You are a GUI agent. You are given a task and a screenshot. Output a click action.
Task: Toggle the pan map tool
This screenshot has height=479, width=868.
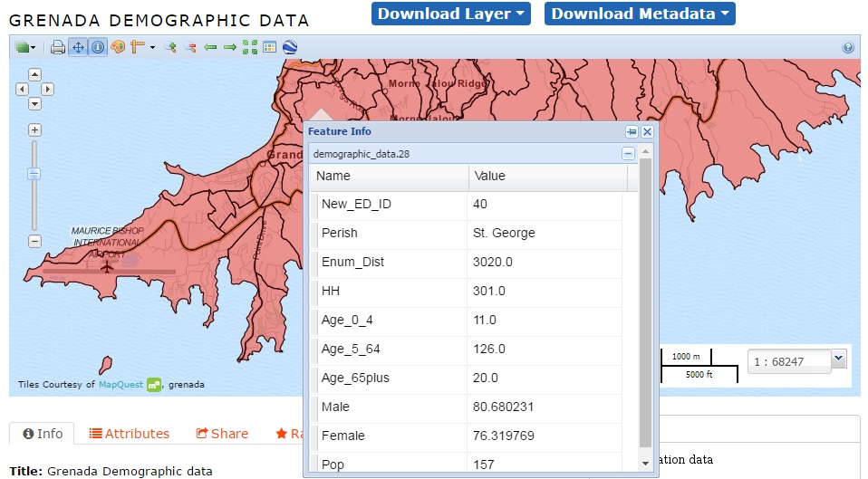click(78, 47)
